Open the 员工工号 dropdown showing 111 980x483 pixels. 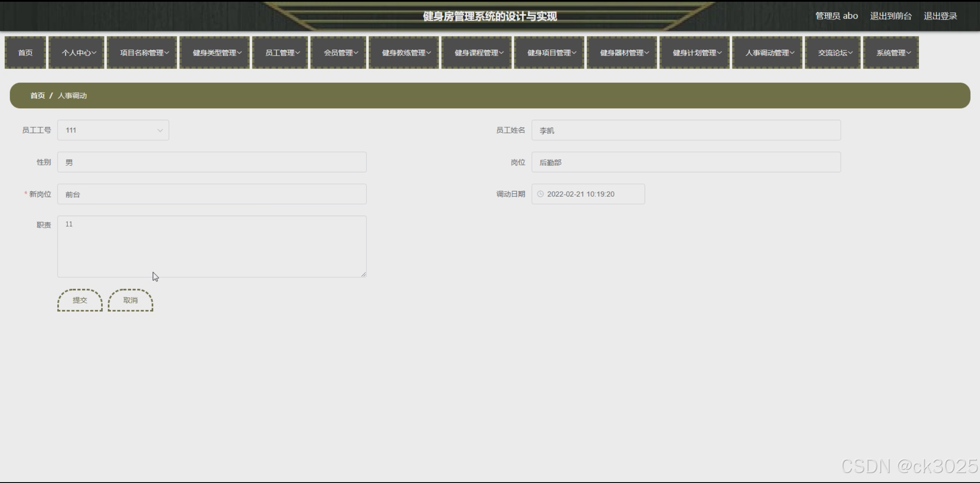108,130
